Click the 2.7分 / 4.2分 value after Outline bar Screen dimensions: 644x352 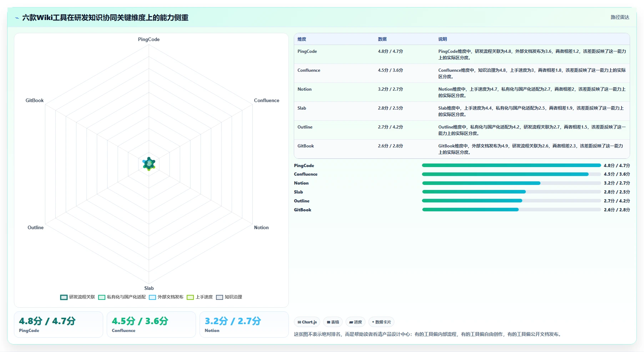tap(617, 201)
